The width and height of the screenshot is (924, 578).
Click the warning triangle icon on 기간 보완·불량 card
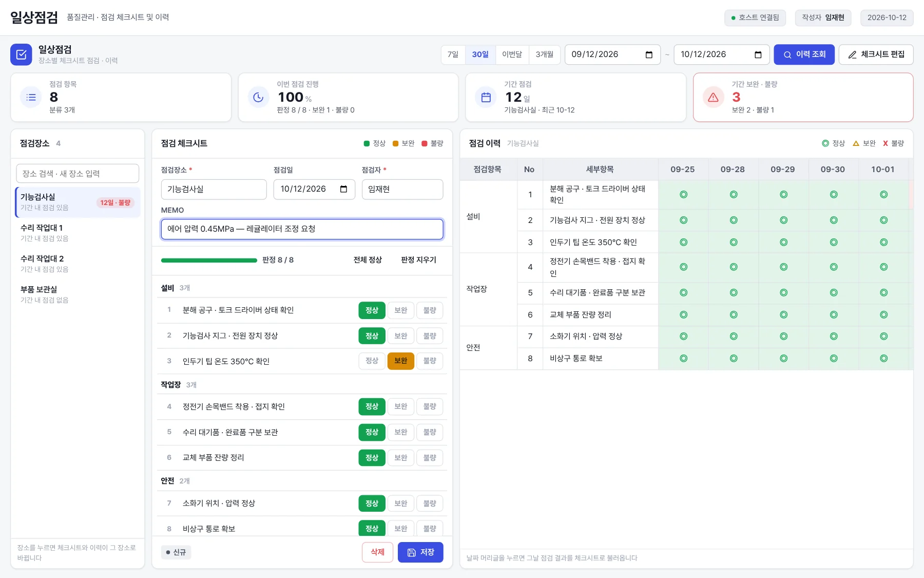tap(714, 97)
